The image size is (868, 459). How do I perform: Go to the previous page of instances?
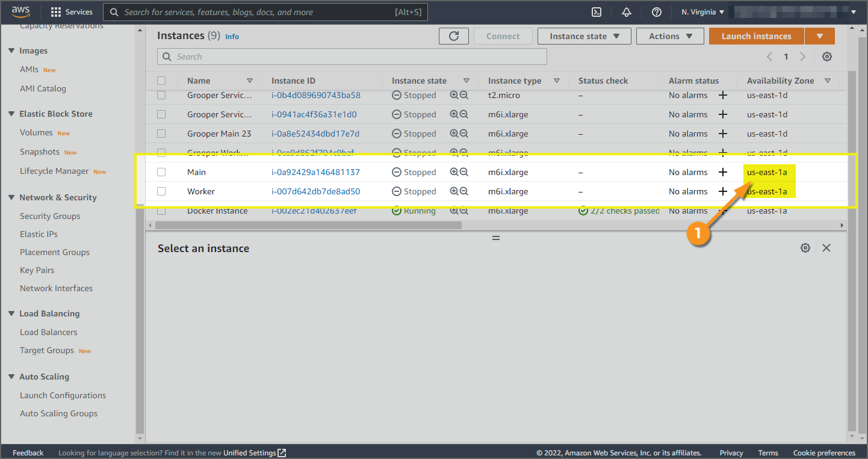(x=769, y=57)
